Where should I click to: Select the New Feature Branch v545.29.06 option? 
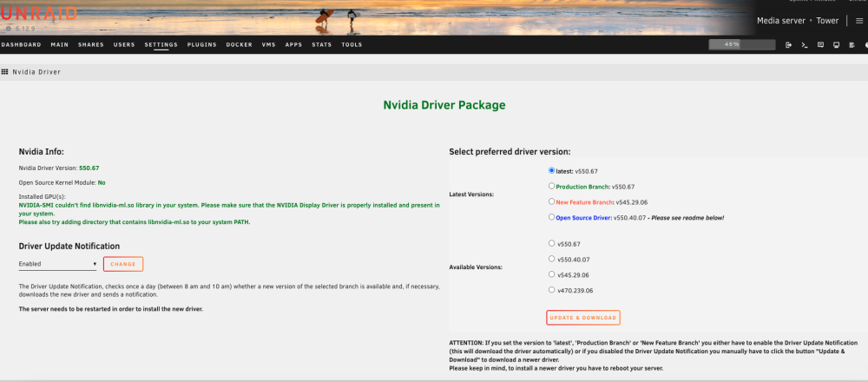pos(551,201)
